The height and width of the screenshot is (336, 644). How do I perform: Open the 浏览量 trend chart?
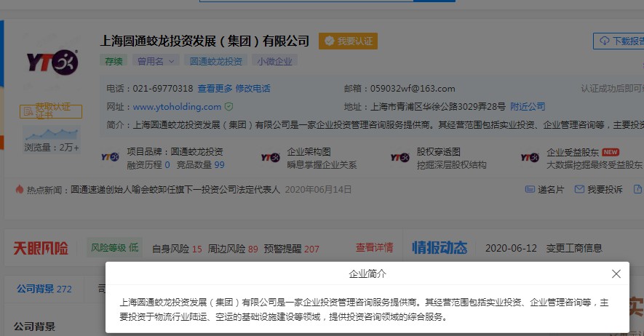(x=52, y=135)
